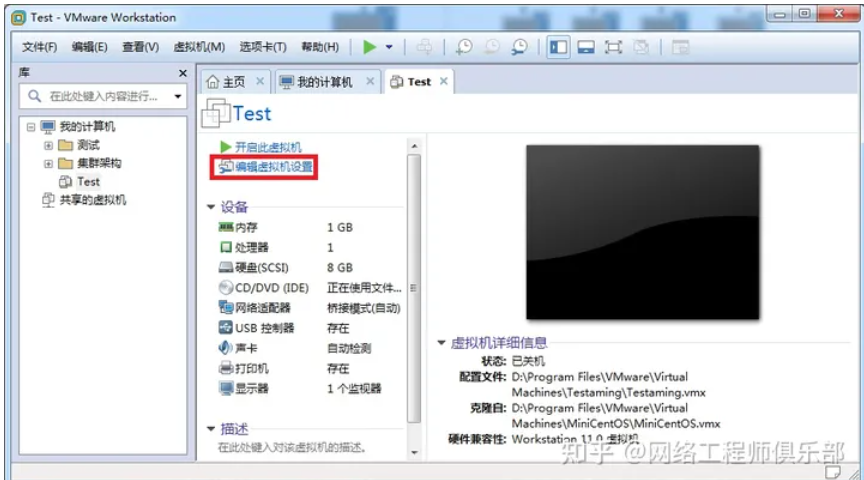The image size is (864, 480).
Task: Open the power options dropdown arrow
Action: 389,47
